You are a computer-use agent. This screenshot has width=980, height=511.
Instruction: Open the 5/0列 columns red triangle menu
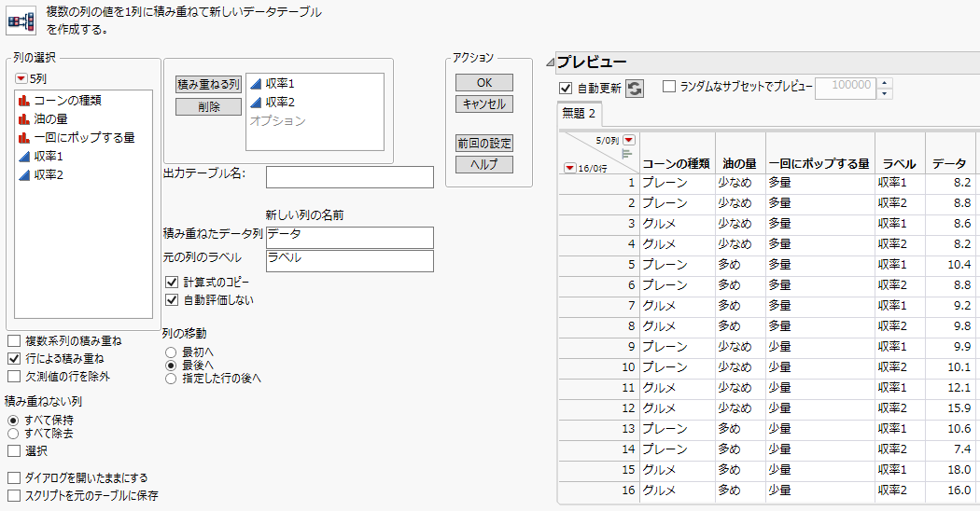(x=628, y=139)
